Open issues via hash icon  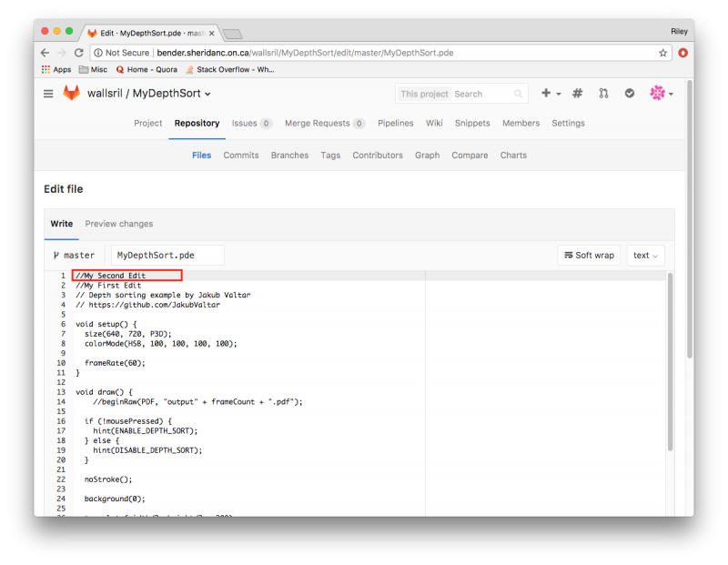pyautogui.click(x=577, y=94)
